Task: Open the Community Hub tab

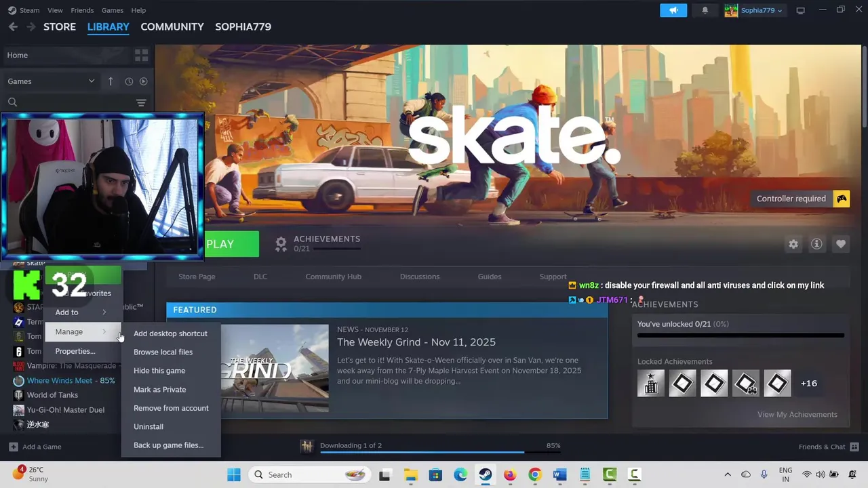Action: pyautogui.click(x=333, y=277)
